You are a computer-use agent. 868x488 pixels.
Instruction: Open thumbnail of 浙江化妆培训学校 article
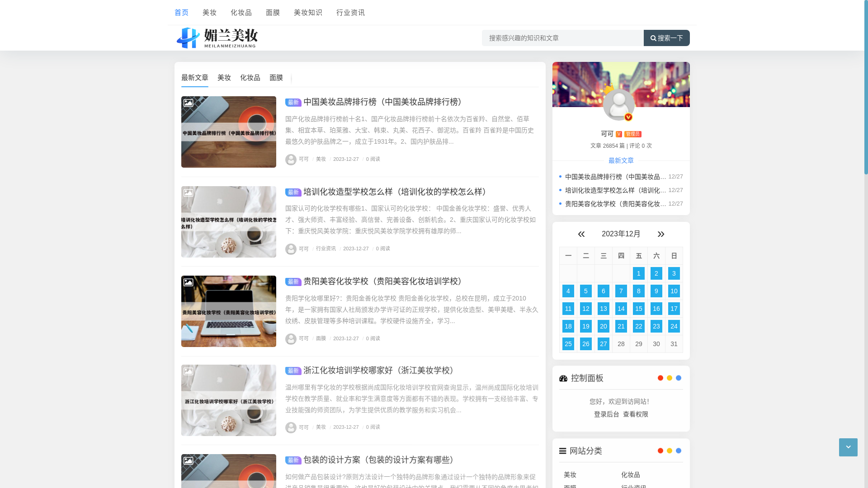[x=229, y=400]
